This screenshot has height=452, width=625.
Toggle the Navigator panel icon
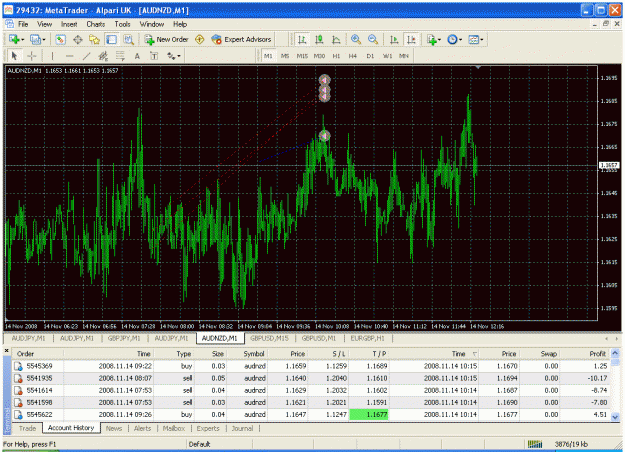point(94,39)
